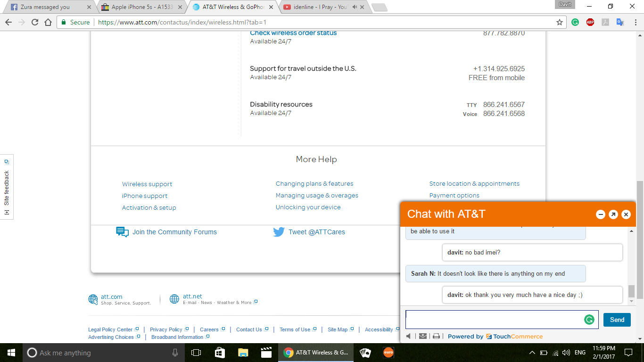The width and height of the screenshot is (644, 362).
Task: Close the Chat with AT&T panel
Action: [626, 214]
